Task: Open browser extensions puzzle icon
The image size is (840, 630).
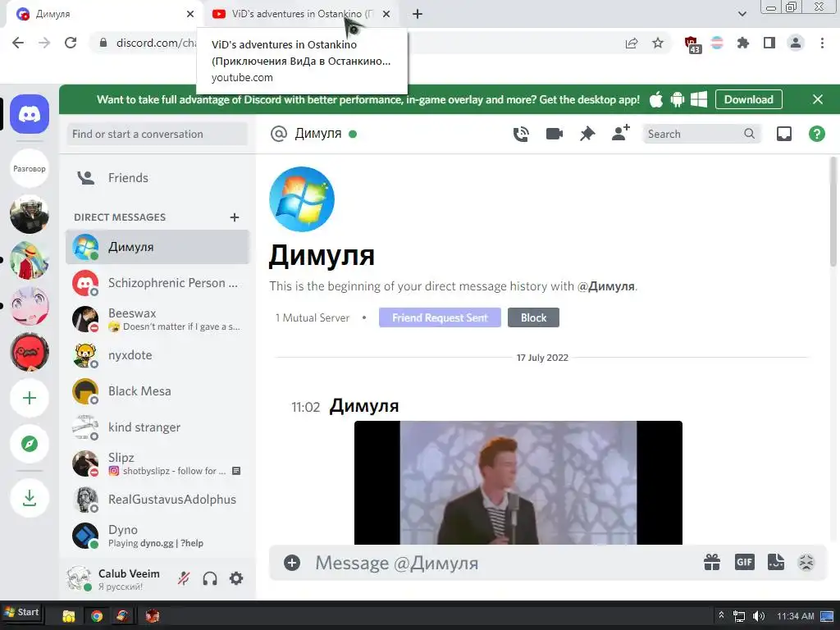Action: 742,43
